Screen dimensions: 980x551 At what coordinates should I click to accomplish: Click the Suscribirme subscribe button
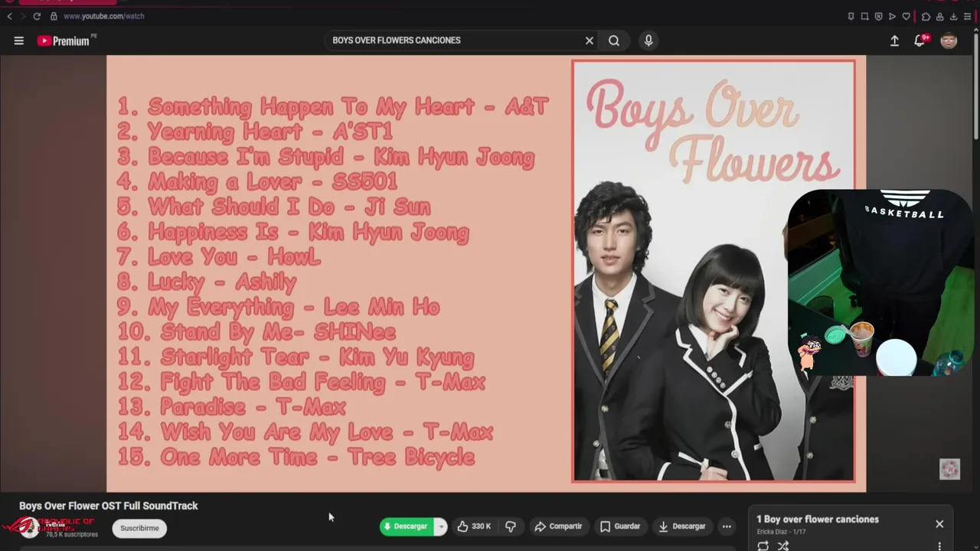tap(139, 528)
